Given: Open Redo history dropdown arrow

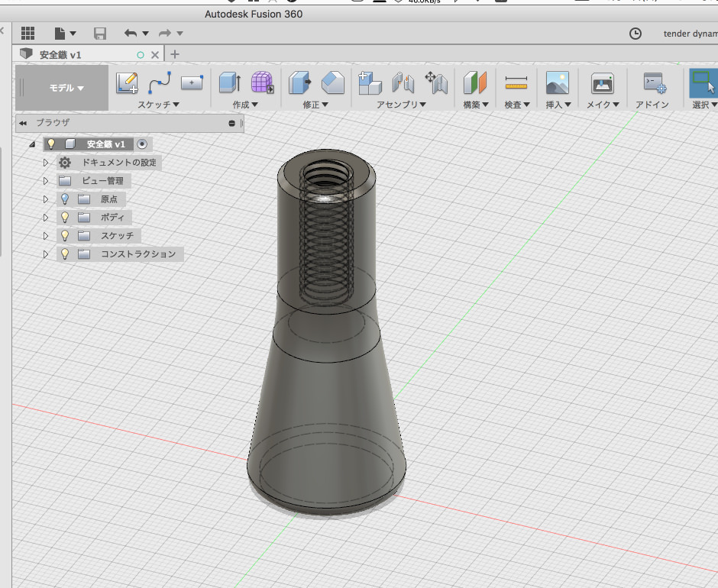Looking at the screenshot, I should pos(179,34).
